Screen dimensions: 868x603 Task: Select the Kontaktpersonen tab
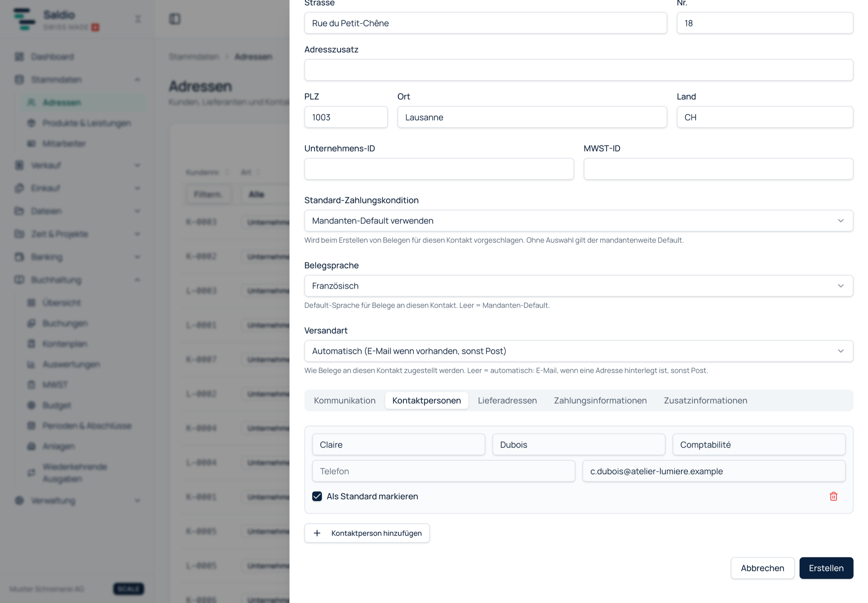tap(426, 400)
